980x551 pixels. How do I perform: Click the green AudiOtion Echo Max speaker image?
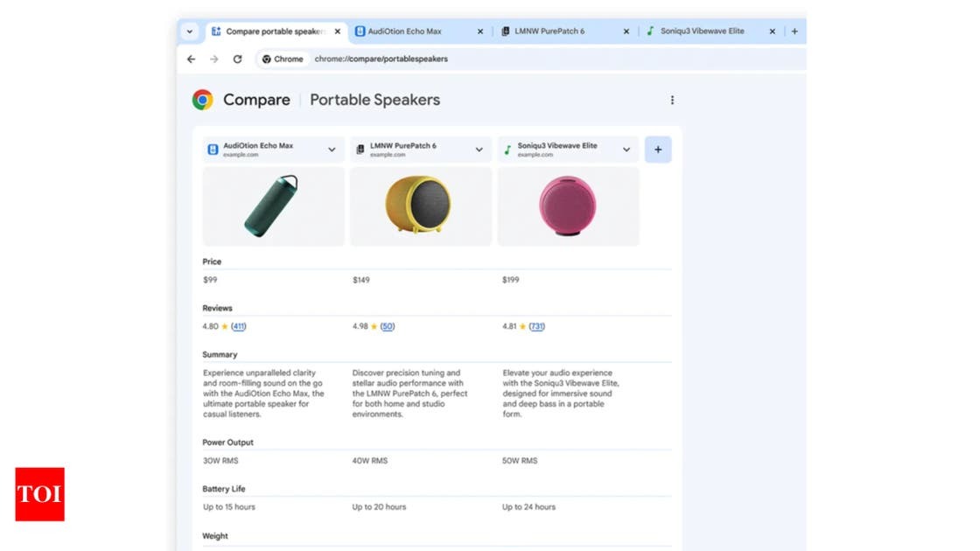pyautogui.click(x=273, y=206)
